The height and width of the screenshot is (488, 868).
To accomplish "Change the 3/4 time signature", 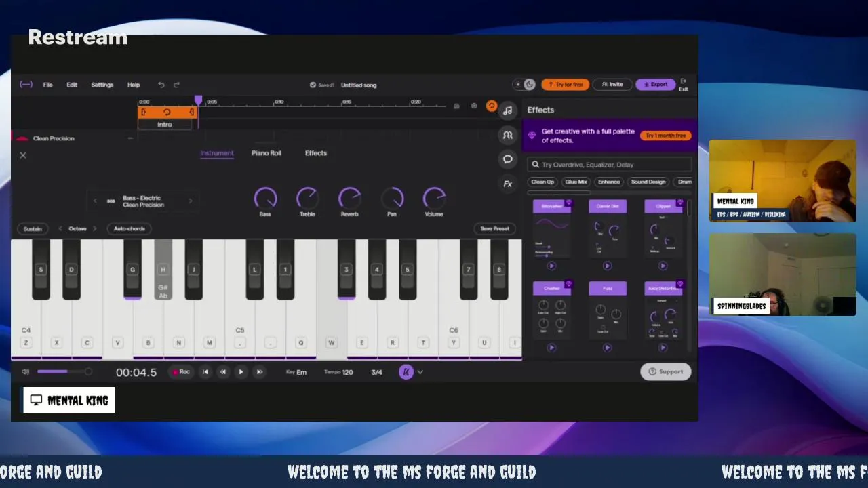I will 376,372.
